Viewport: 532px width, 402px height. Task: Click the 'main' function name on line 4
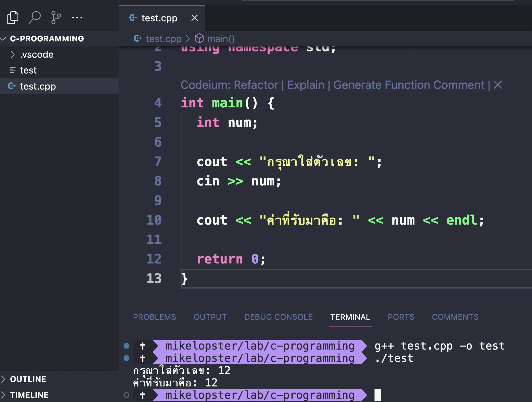point(227,103)
